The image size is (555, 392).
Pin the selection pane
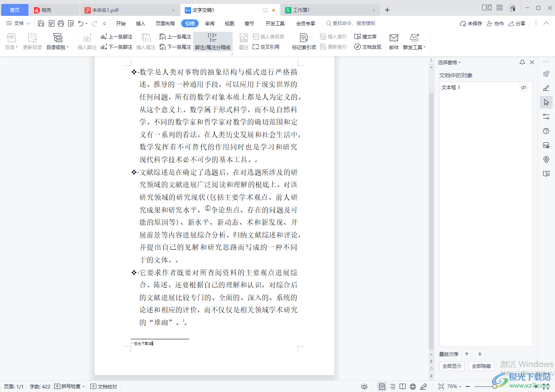coord(522,62)
